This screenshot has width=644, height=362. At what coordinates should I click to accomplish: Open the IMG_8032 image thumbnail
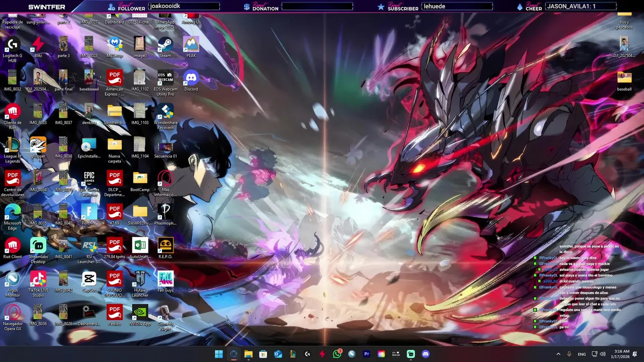pos(13,80)
